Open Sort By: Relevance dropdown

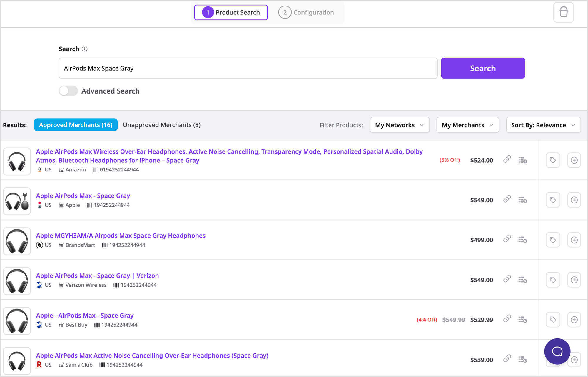tap(543, 125)
